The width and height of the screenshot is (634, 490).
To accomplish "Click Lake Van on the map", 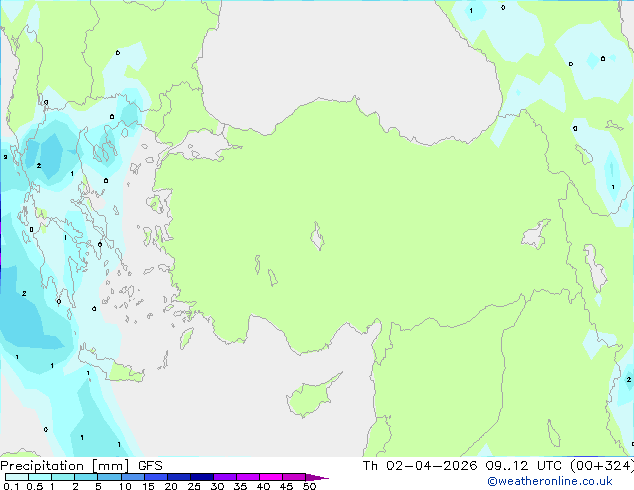I will (x=535, y=234).
